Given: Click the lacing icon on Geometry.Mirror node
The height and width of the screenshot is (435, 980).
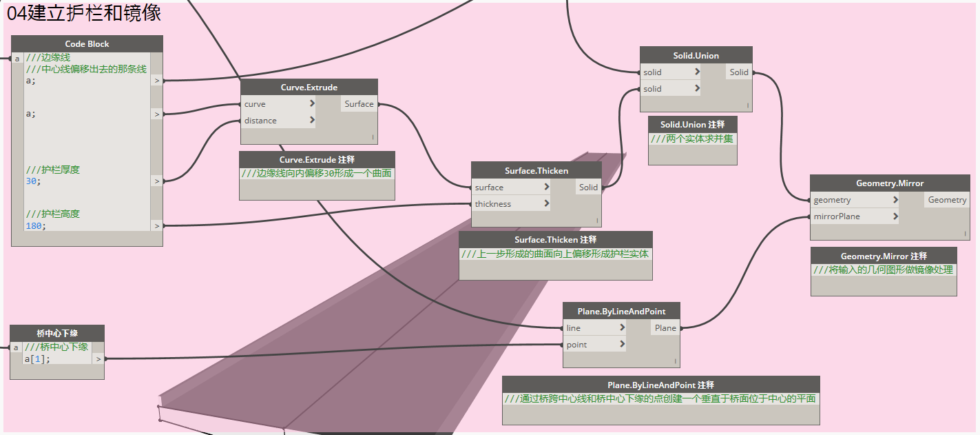Looking at the screenshot, I should point(964,234).
